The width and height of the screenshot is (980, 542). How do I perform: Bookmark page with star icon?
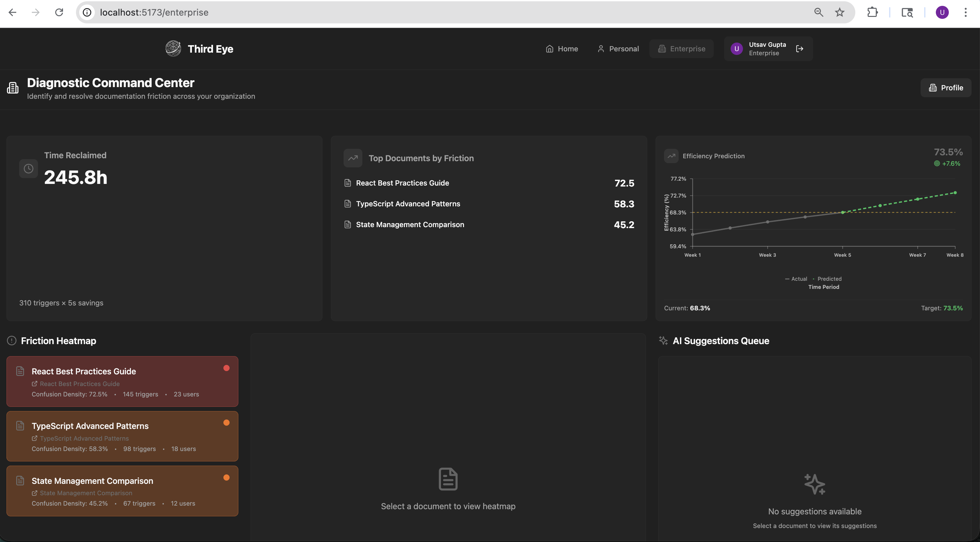(839, 13)
